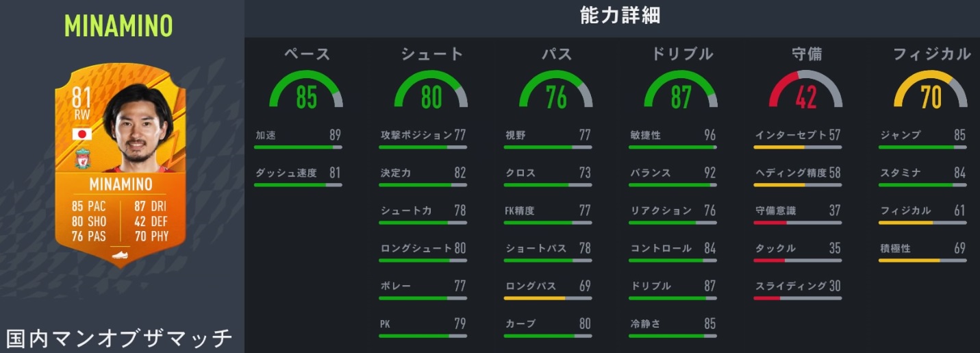
Task: Click the MINAMINO title at top left
Action: click(x=118, y=26)
